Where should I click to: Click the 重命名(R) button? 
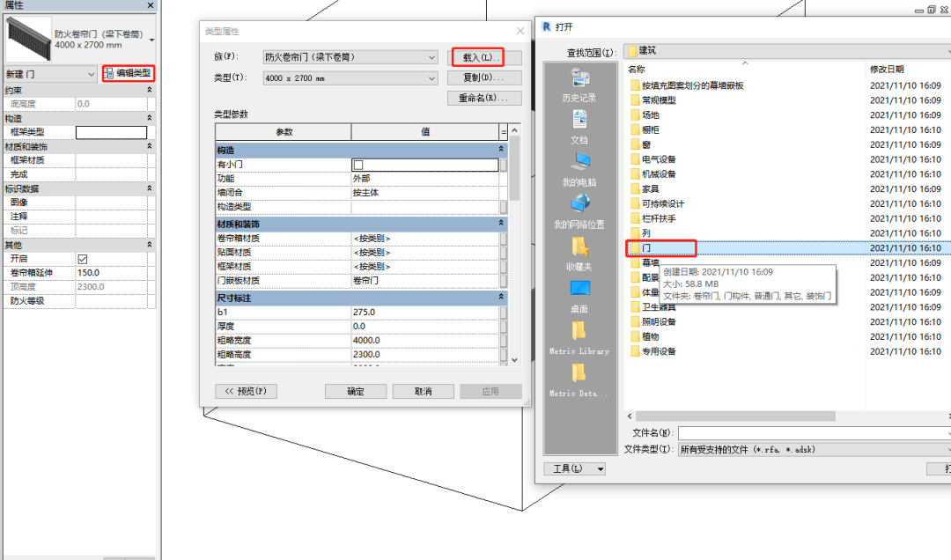484,98
